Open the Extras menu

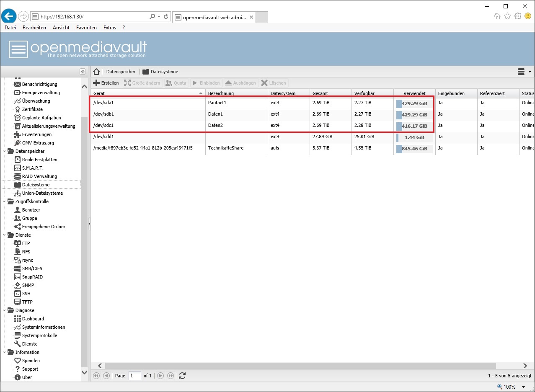point(110,28)
